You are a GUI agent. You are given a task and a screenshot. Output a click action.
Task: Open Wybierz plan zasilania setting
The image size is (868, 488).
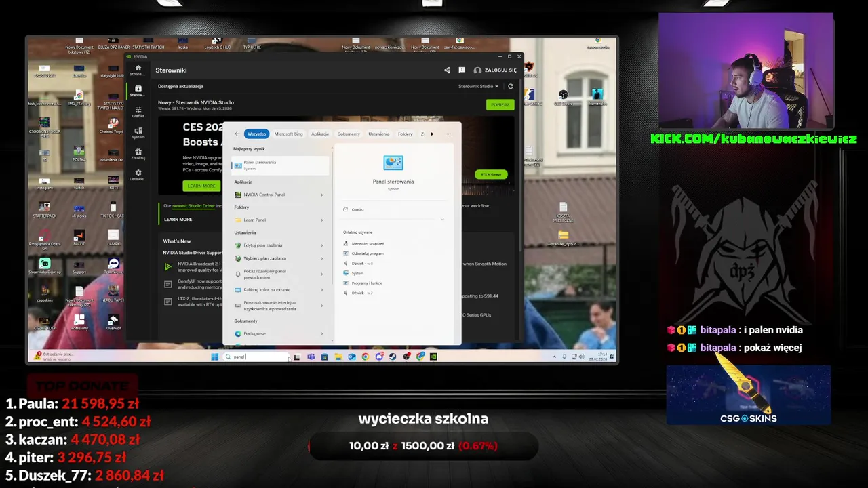coord(278,258)
